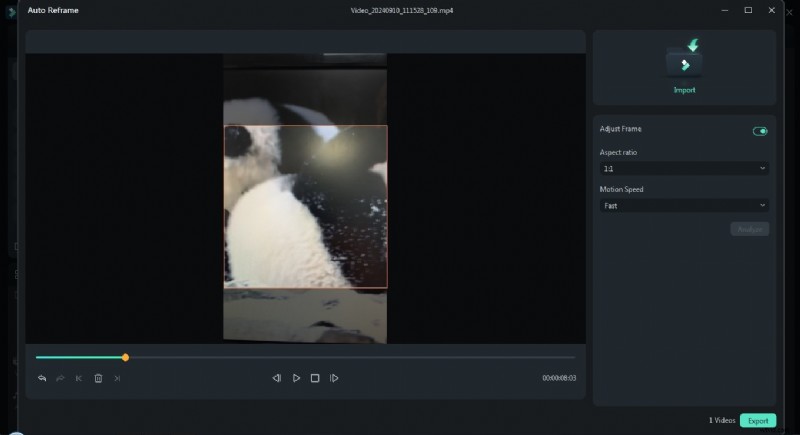Step forward one frame
This screenshot has width=800, height=435.
click(334, 378)
